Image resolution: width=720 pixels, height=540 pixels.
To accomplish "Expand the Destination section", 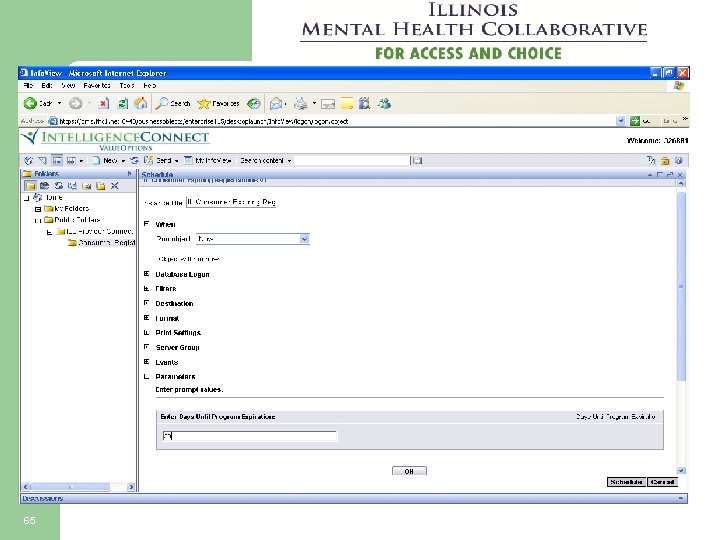I will click(x=146, y=303).
